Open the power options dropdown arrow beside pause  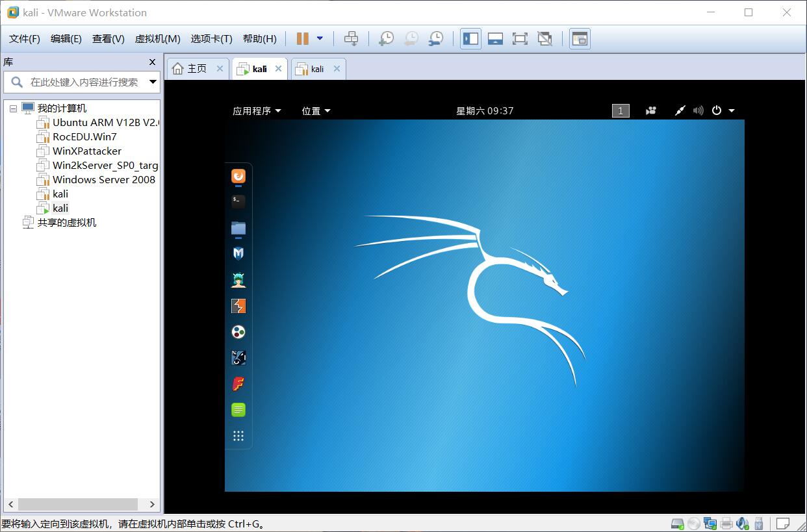[x=320, y=38]
